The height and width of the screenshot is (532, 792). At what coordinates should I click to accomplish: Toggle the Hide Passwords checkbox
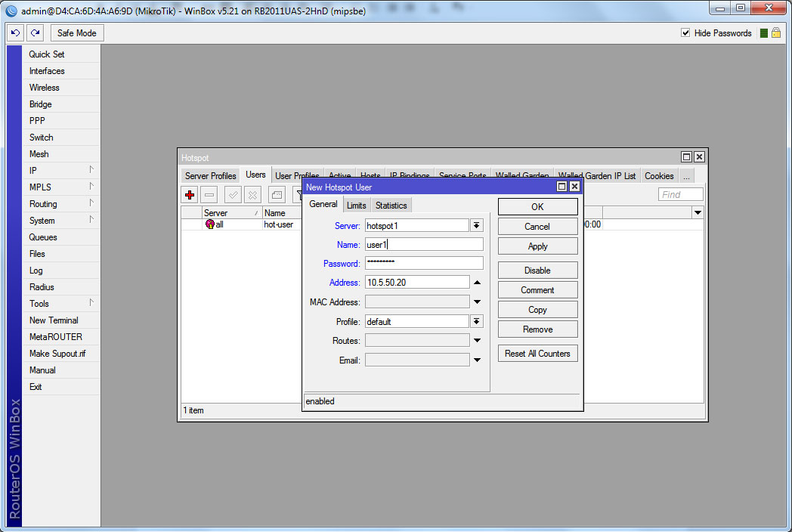685,33
